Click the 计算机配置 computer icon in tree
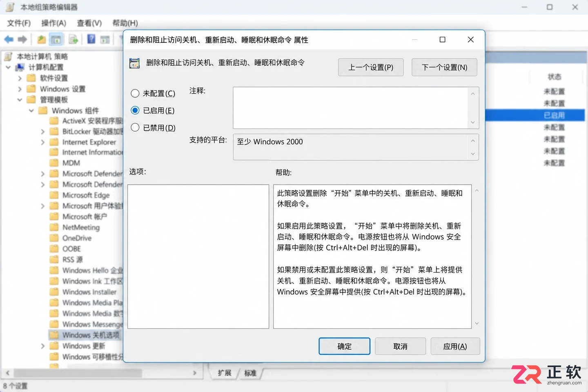The image size is (588, 392). tap(20, 67)
